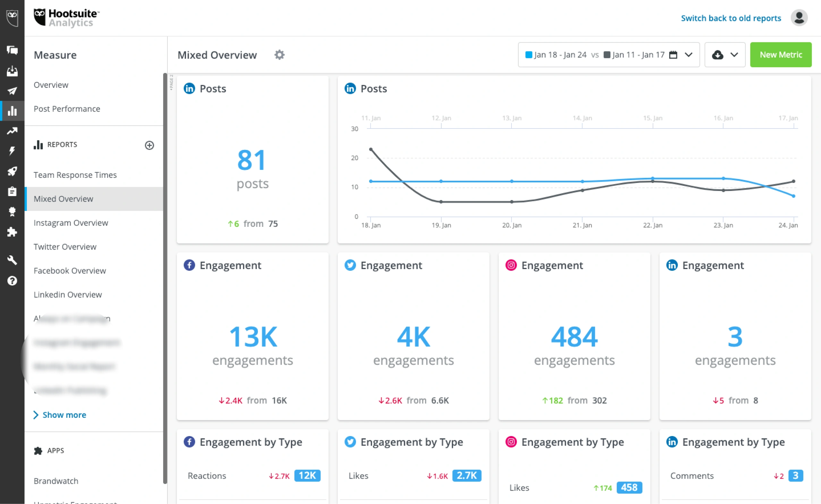Select the Publisher paper plane icon
Viewport: 821px width, 504px height.
click(12, 91)
